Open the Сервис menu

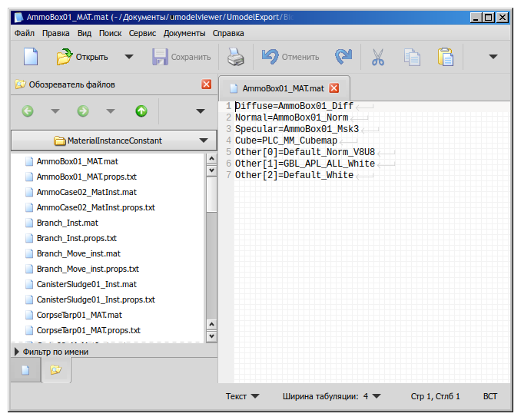[x=142, y=33]
